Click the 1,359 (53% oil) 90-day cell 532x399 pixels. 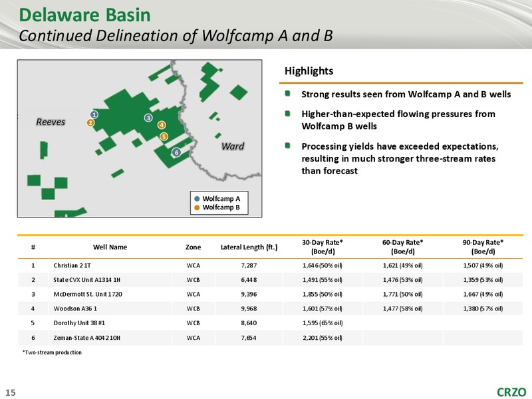pos(483,280)
